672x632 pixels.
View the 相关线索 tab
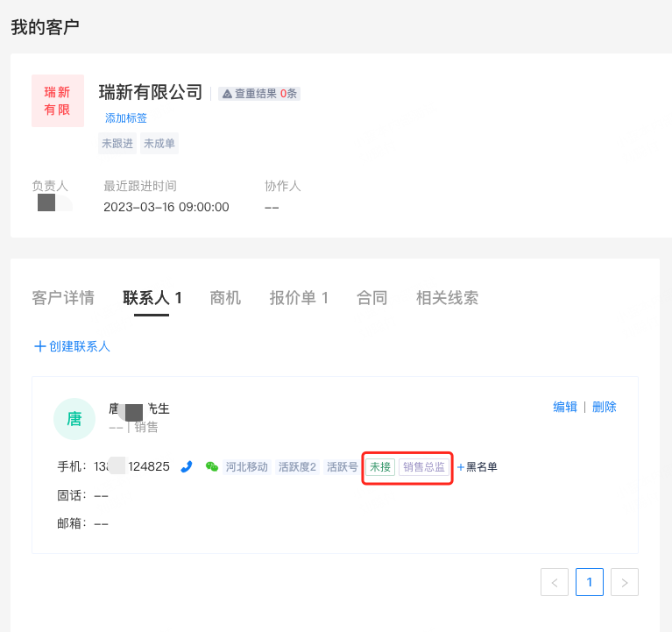click(x=447, y=298)
